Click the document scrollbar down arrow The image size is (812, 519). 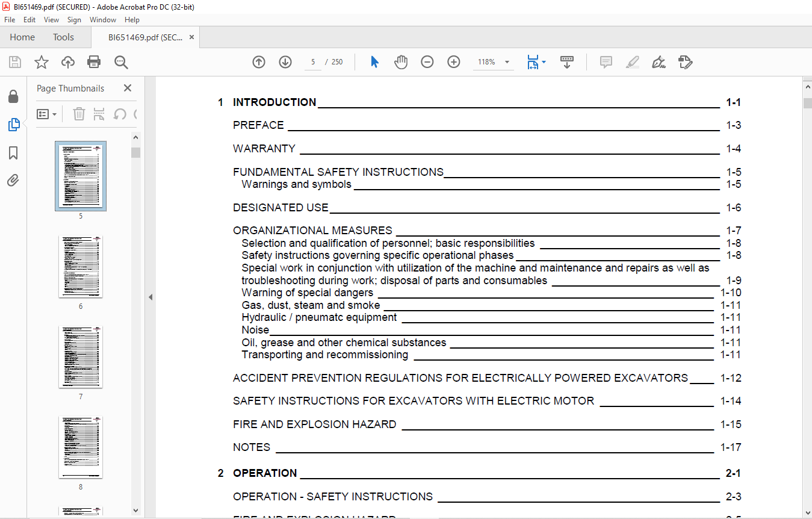coord(807,513)
